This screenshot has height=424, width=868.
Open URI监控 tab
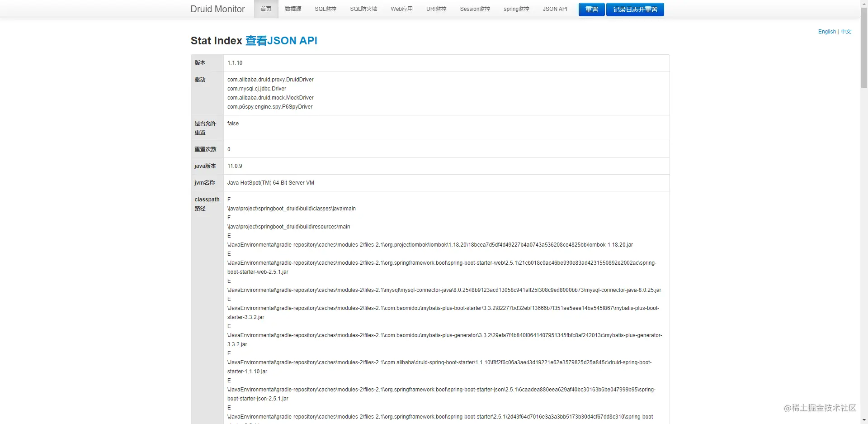(x=436, y=9)
